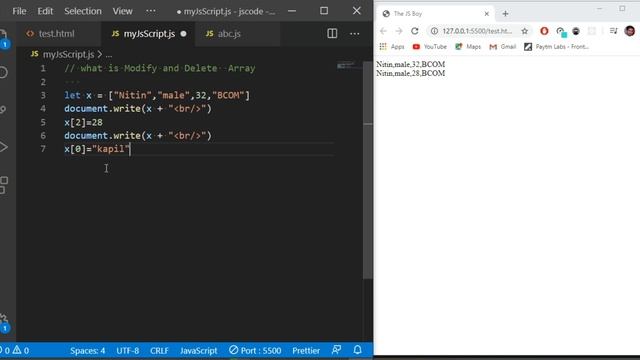Open the File menu in VS Code
The width and height of the screenshot is (640, 360).
pyautogui.click(x=19, y=11)
